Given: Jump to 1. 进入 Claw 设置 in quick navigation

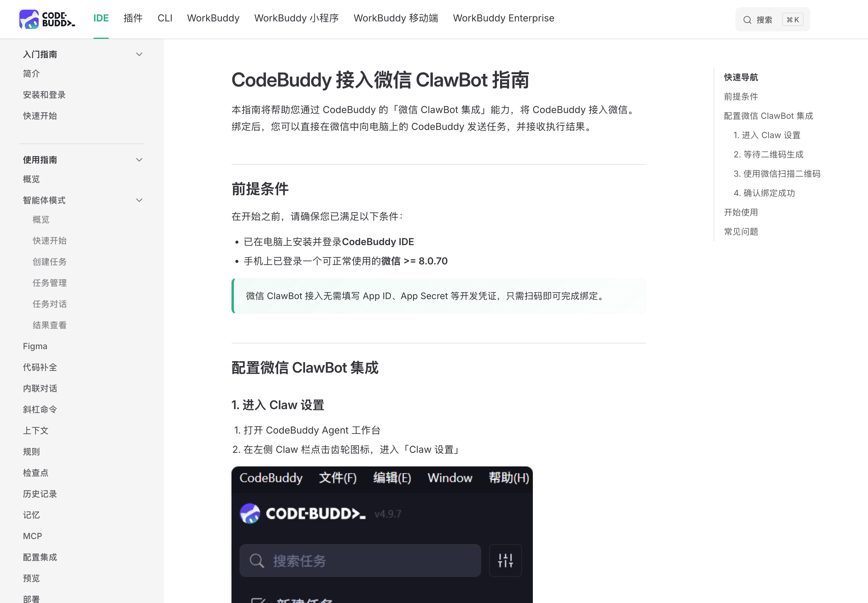Looking at the screenshot, I should pos(767,135).
